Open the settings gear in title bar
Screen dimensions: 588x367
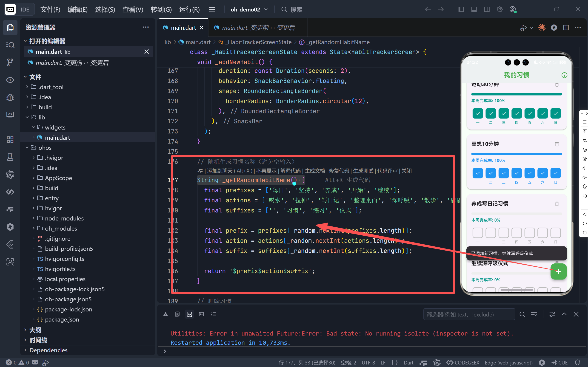pyautogui.click(x=500, y=9)
